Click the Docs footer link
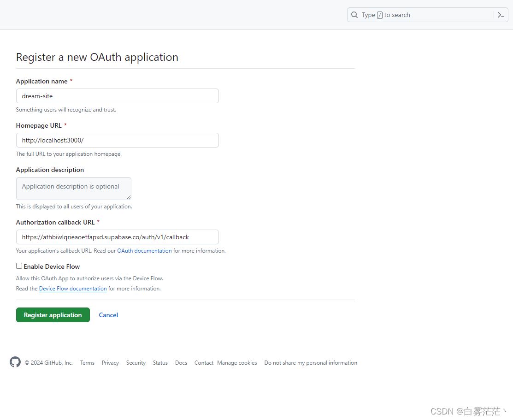The image size is (513, 420). pos(181,362)
